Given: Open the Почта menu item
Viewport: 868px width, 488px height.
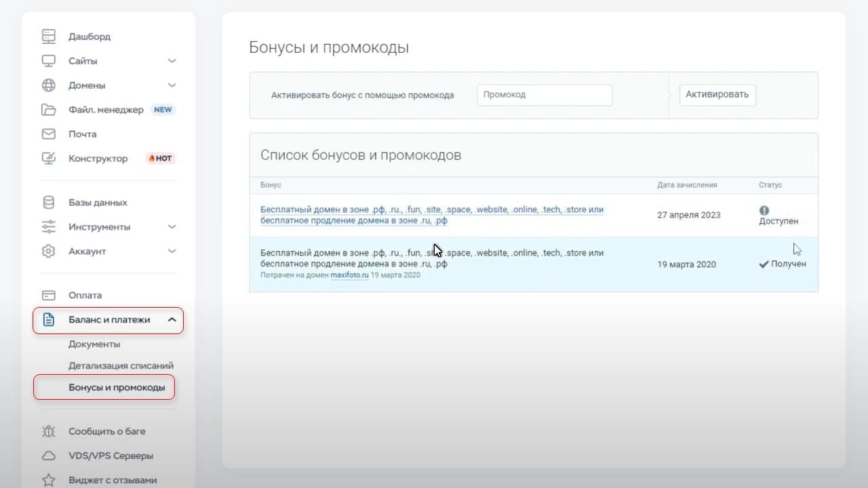Looking at the screenshot, I should click(83, 134).
